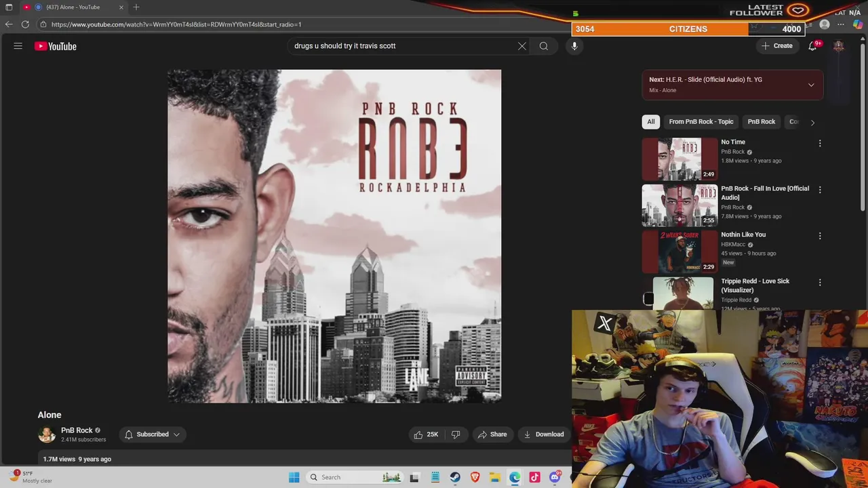868x488 pixels.
Task: Clear the search box with the X
Action: [x=522, y=46]
